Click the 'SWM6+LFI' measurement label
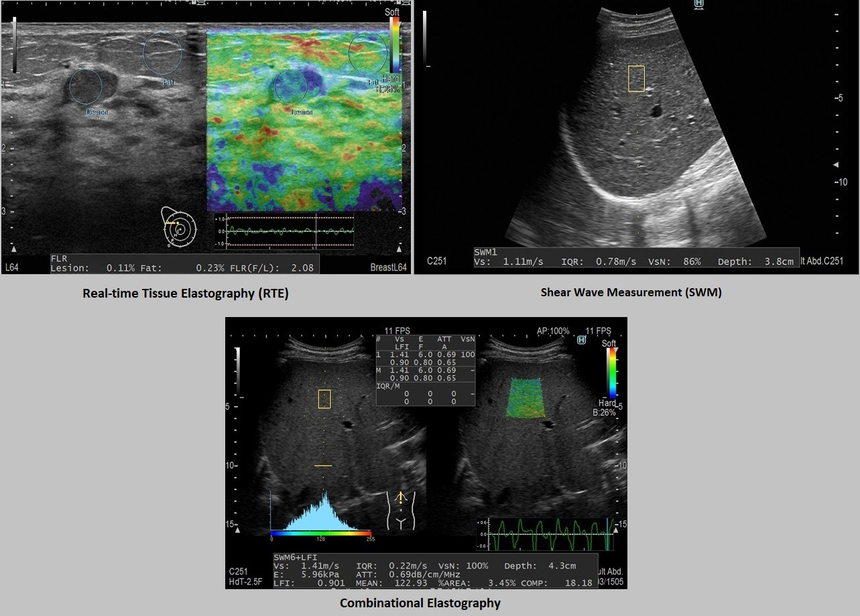860x616 pixels. point(296,557)
